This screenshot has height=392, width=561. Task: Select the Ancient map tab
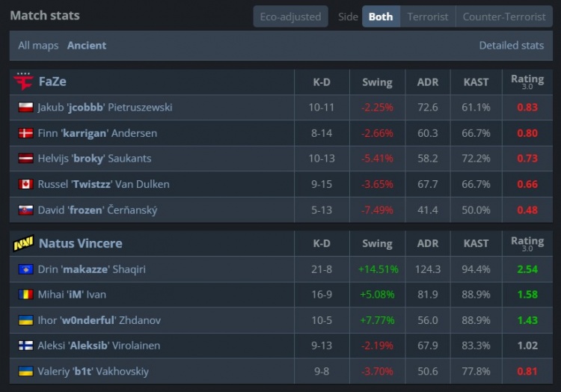coord(87,46)
